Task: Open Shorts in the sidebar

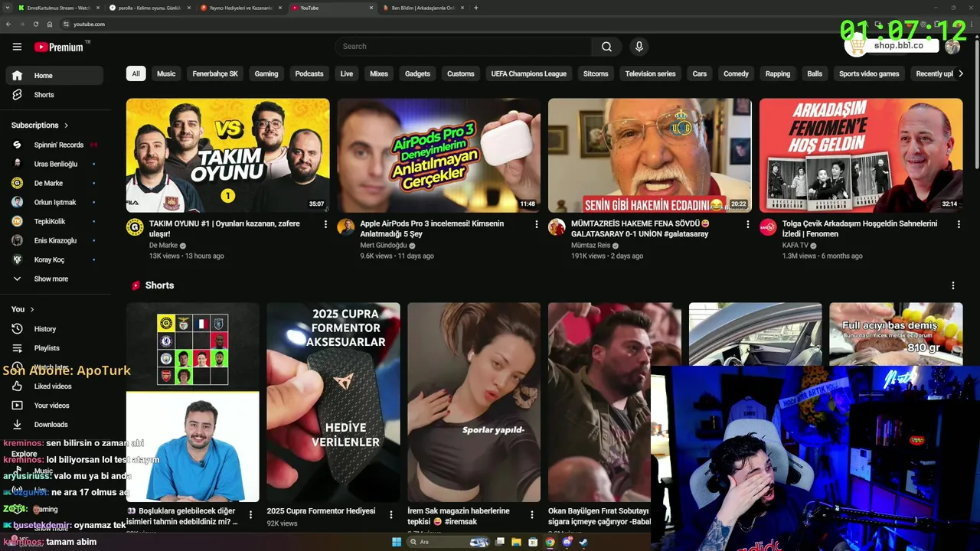Action: 54,95
